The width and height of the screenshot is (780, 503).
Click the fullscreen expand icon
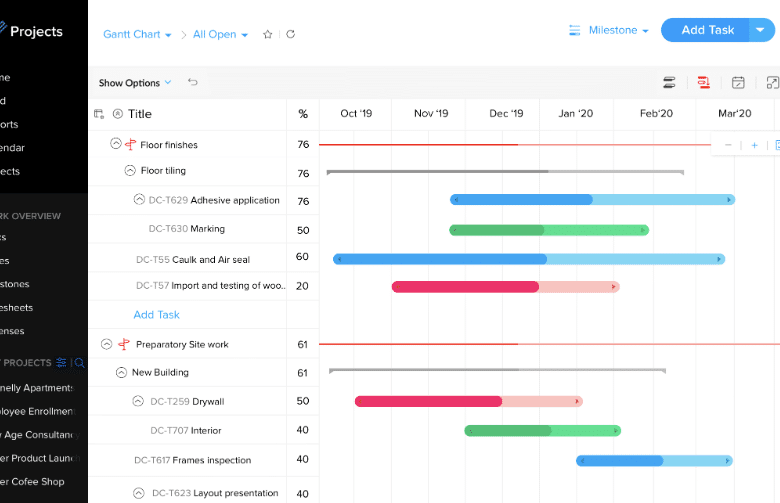coord(772,83)
